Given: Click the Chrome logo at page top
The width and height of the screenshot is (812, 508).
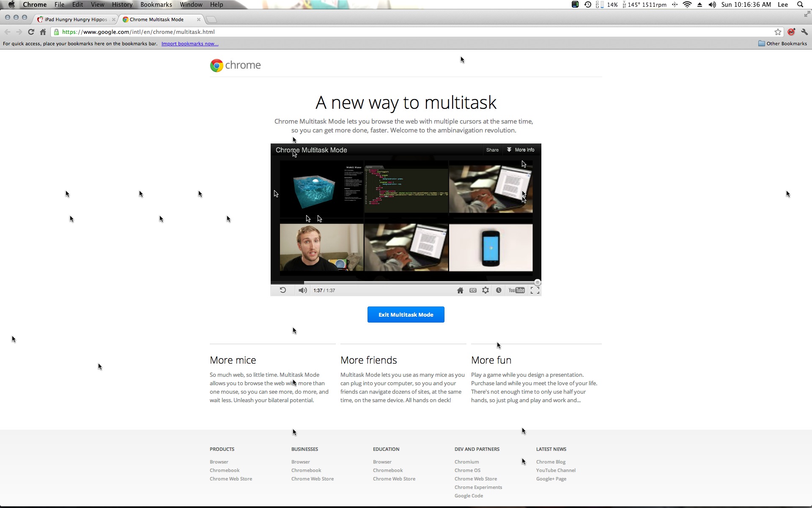Looking at the screenshot, I should coord(236,65).
